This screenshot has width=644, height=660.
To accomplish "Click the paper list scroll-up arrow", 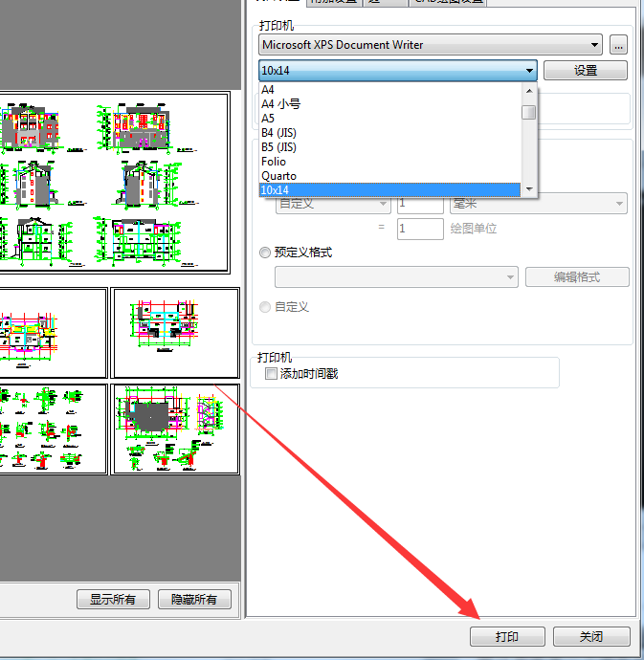I will (x=529, y=91).
